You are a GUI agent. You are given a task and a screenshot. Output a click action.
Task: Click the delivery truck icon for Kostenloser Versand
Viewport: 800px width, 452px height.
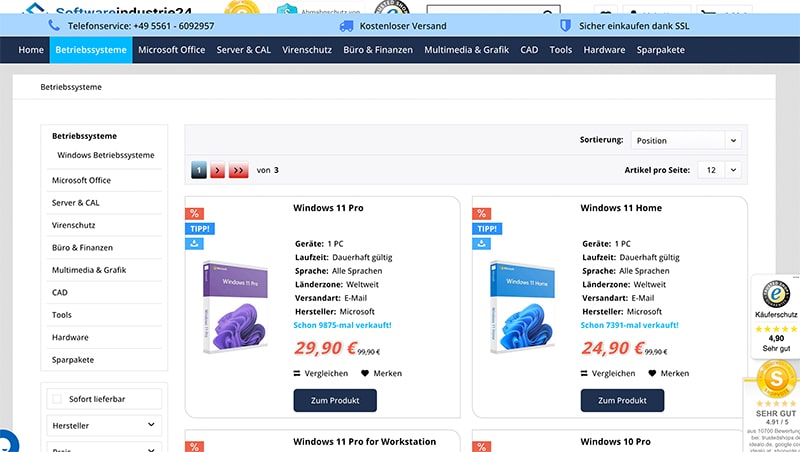click(x=346, y=26)
